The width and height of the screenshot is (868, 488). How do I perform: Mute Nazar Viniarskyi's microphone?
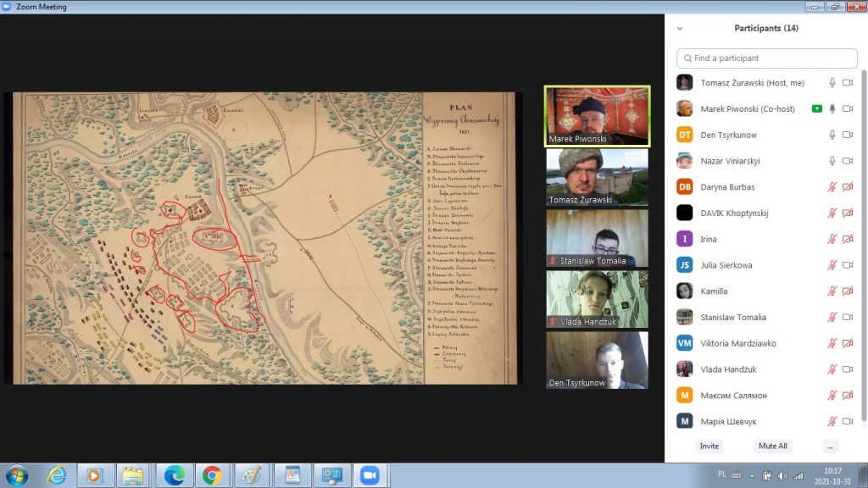point(832,161)
